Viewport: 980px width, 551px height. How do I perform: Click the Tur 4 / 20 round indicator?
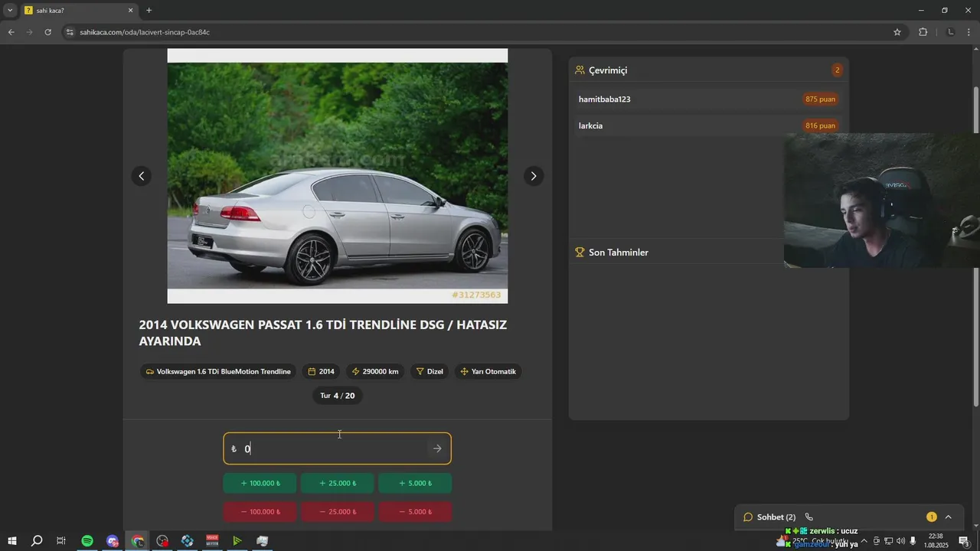point(338,396)
